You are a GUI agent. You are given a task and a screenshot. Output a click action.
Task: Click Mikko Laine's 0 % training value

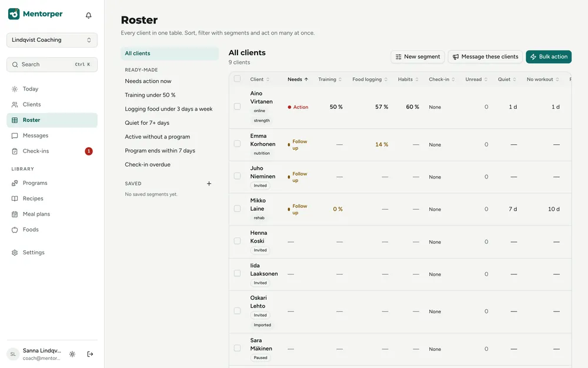click(338, 209)
